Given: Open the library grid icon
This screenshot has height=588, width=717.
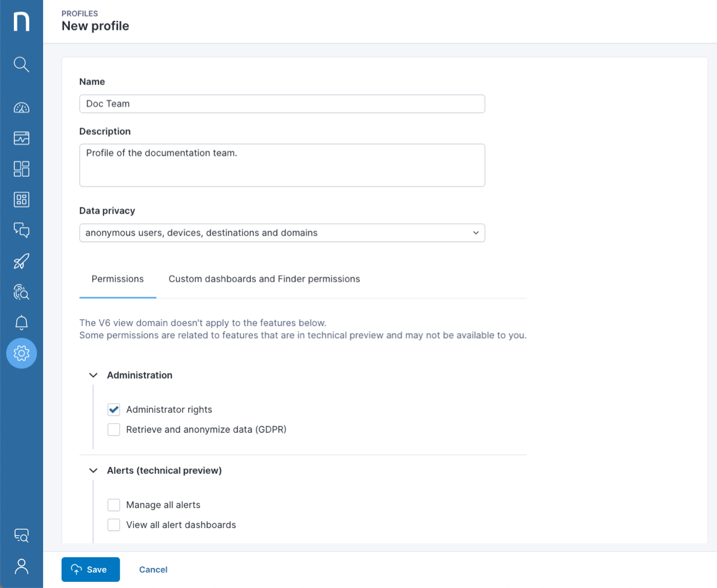Looking at the screenshot, I should click(21, 199).
